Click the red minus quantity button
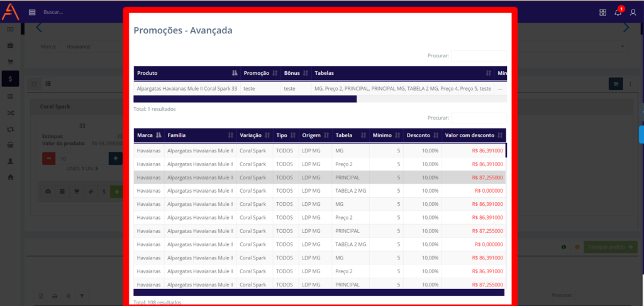The height and width of the screenshot is (306, 644). (49, 158)
